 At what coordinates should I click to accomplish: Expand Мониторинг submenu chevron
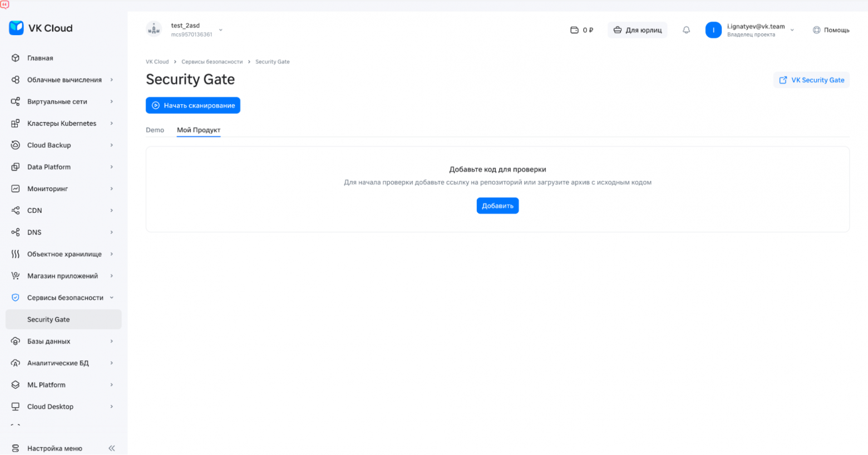coord(112,188)
